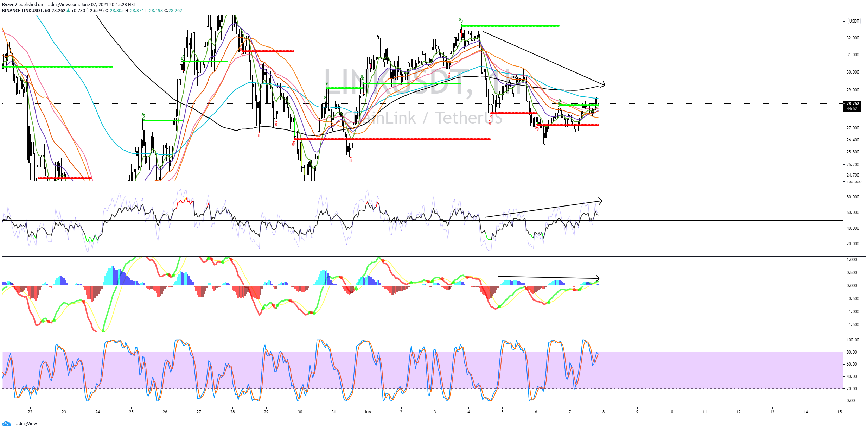Select the BINANCE:LINKUSDT symbol text
Viewport: 868px width, 430px height.
pos(23,11)
